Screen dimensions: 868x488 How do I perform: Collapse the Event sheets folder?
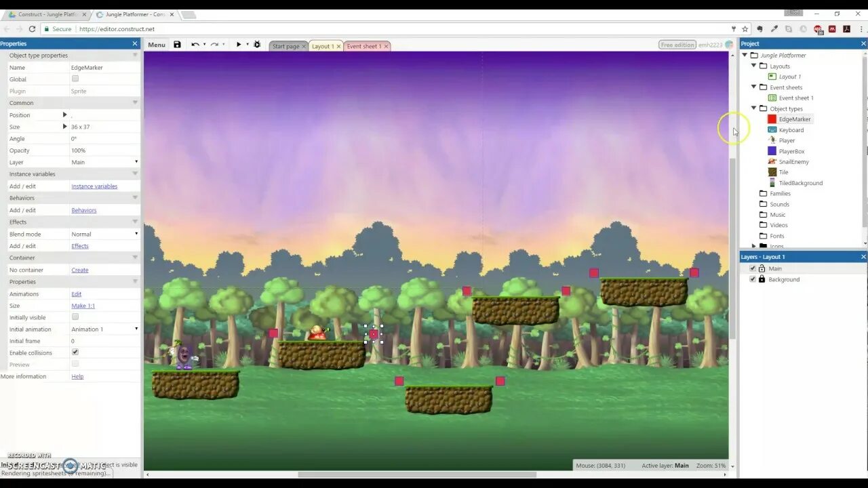[753, 87]
